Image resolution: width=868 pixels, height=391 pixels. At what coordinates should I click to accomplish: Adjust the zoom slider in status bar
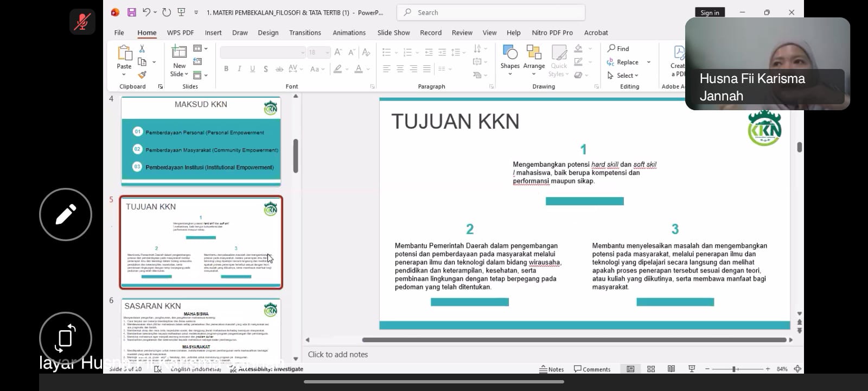(x=734, y=369)
